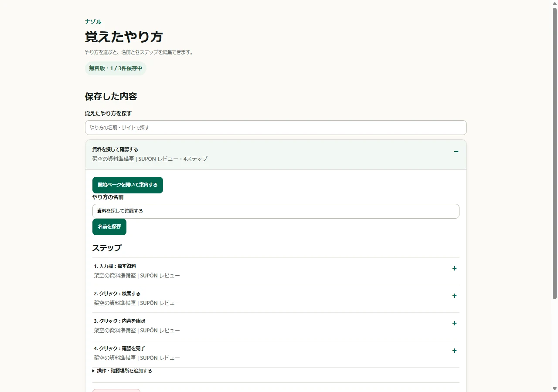This screenshot has width=558, height=392.
Task: Click the page vertical scrollbar thumb
Action: 555,153
